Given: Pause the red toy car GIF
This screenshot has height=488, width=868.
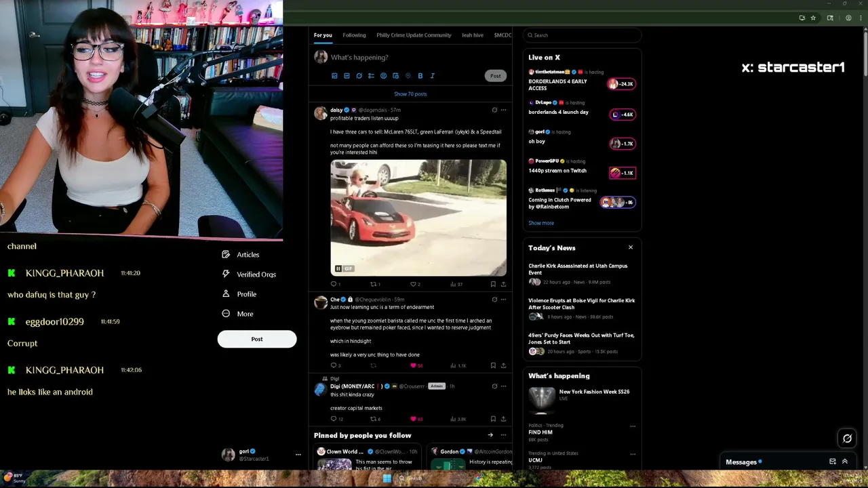Looking at the screenshot, I should [x=338, y=268].
